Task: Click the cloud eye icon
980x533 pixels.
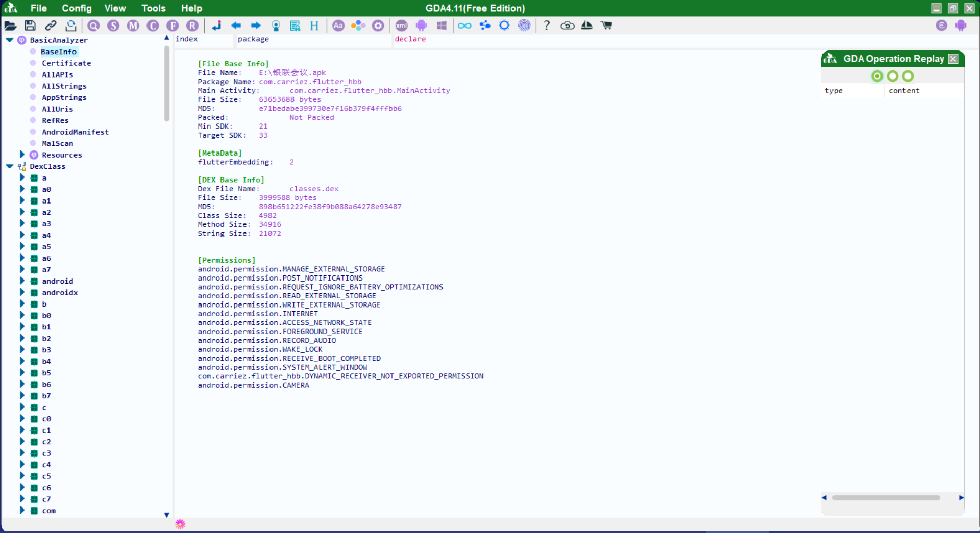Action: (x=567, y=26)
